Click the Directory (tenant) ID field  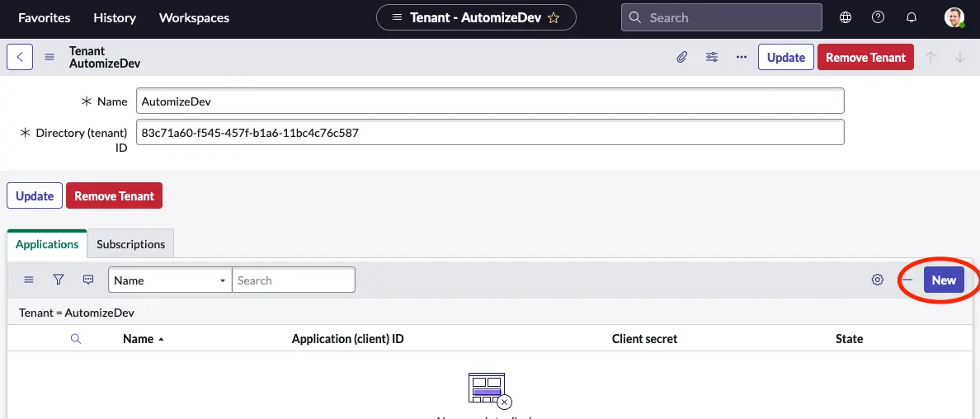pyautogui.click(x=490, y=132)
